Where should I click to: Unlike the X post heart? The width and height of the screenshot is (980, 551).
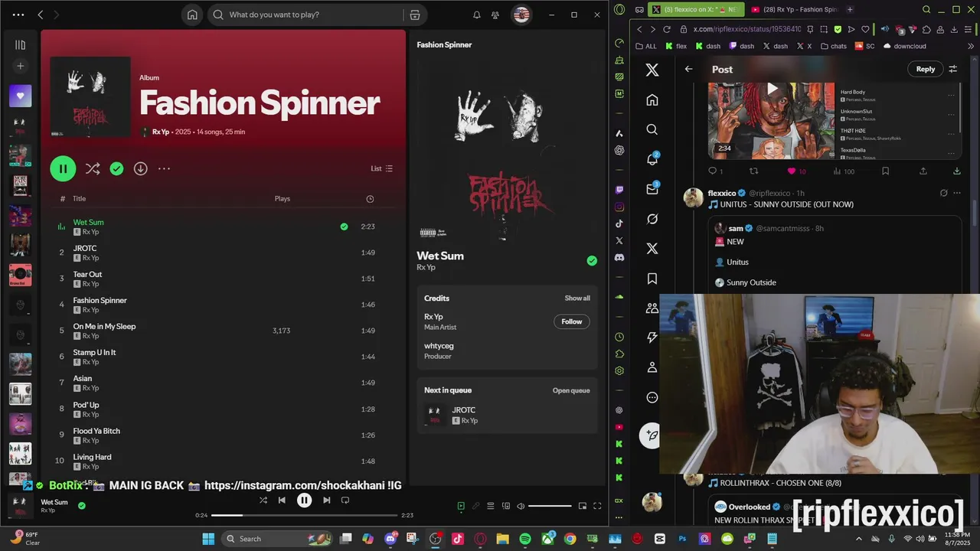click(x=792, y=171)
